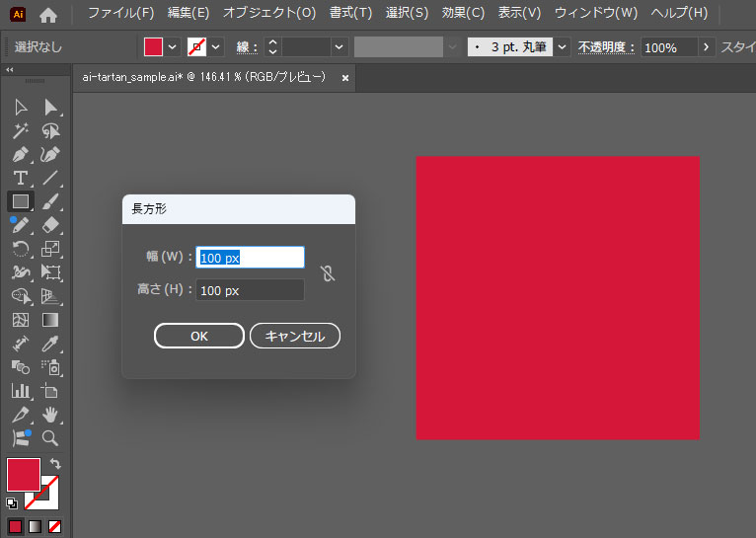Select the Magic Wand tool
756x538 pixels.
click(21, 130)
